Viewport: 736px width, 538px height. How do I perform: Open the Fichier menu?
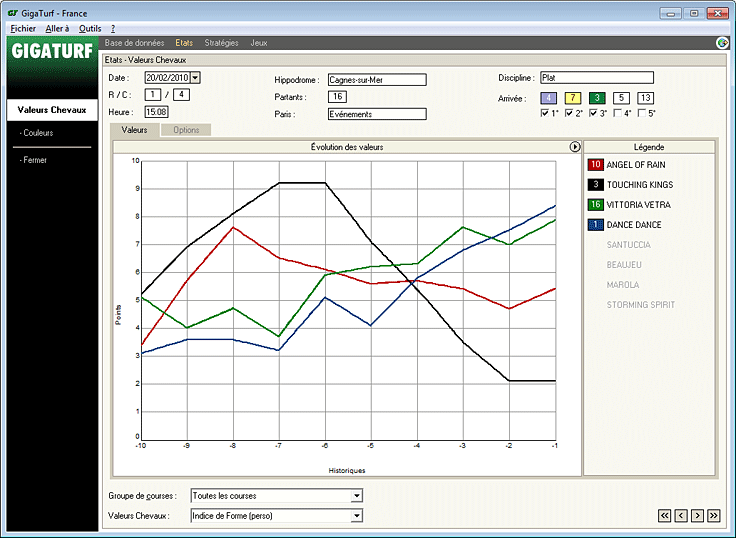coord(23,29)
